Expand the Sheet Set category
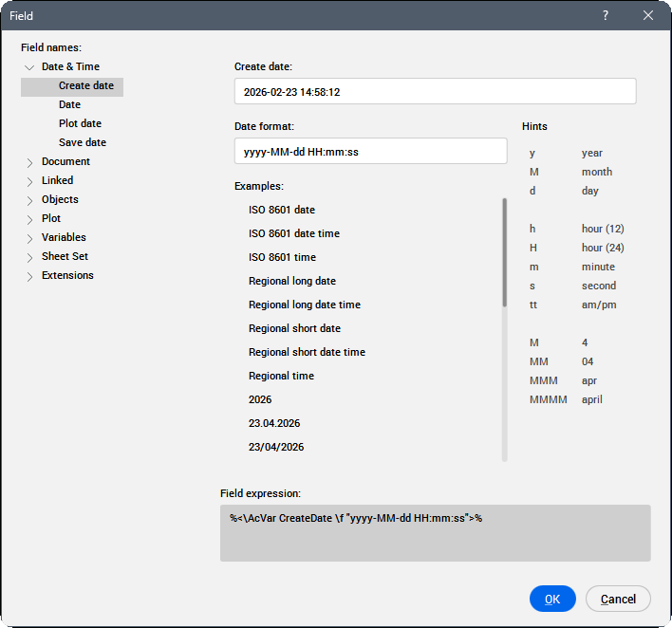 click(29, 257)
